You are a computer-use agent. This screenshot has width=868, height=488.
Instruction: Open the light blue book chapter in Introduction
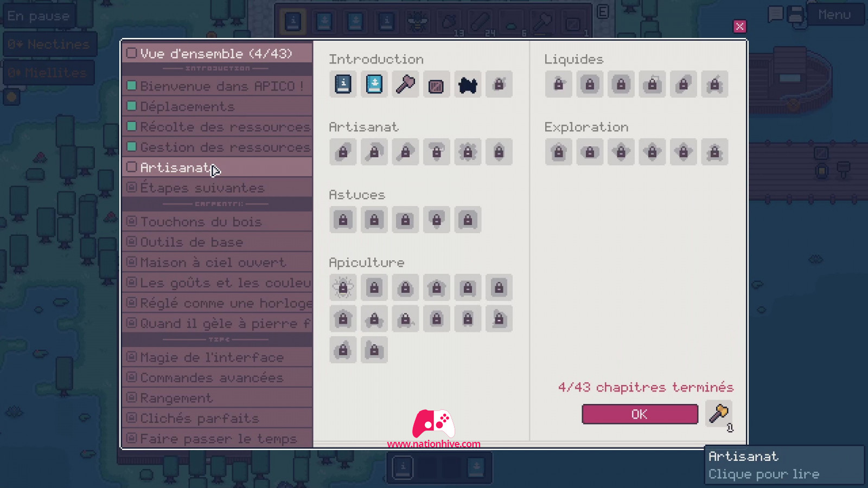tap(374, 84)
